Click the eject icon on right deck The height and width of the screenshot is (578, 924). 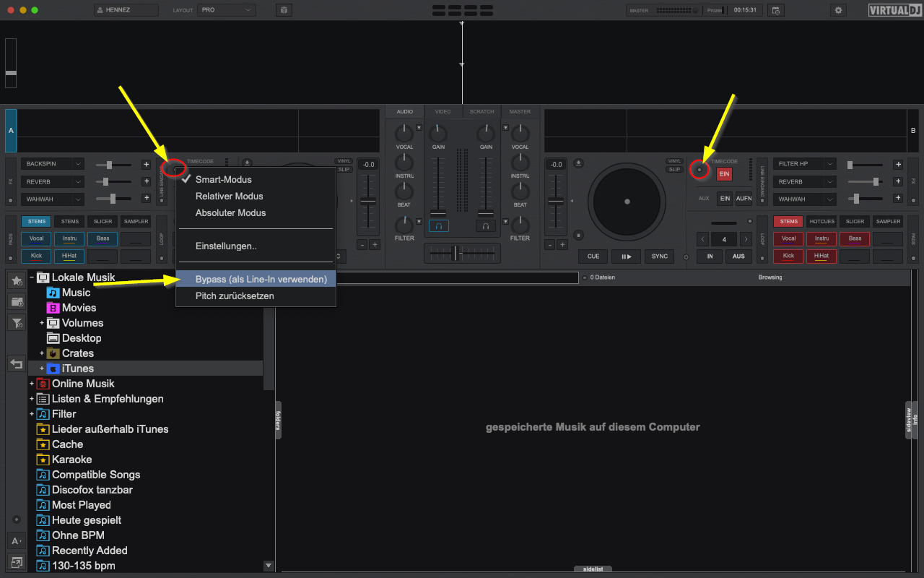point(578,163)
